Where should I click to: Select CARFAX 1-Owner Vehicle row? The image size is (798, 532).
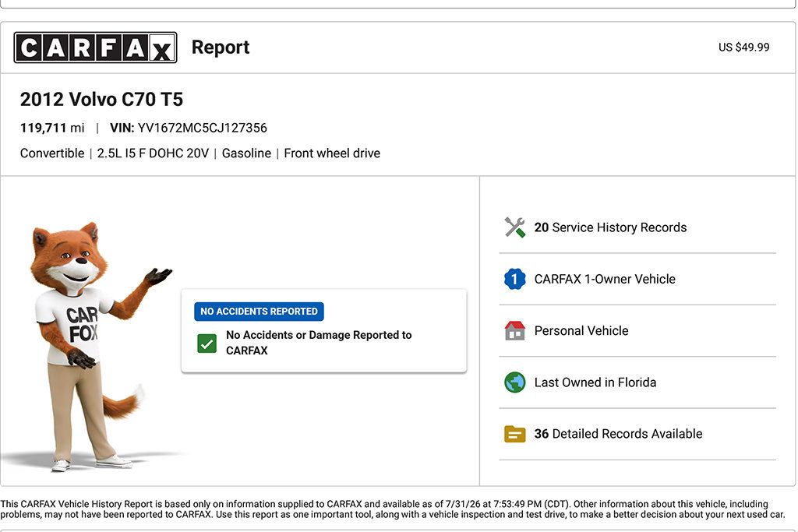pos(637,279)
